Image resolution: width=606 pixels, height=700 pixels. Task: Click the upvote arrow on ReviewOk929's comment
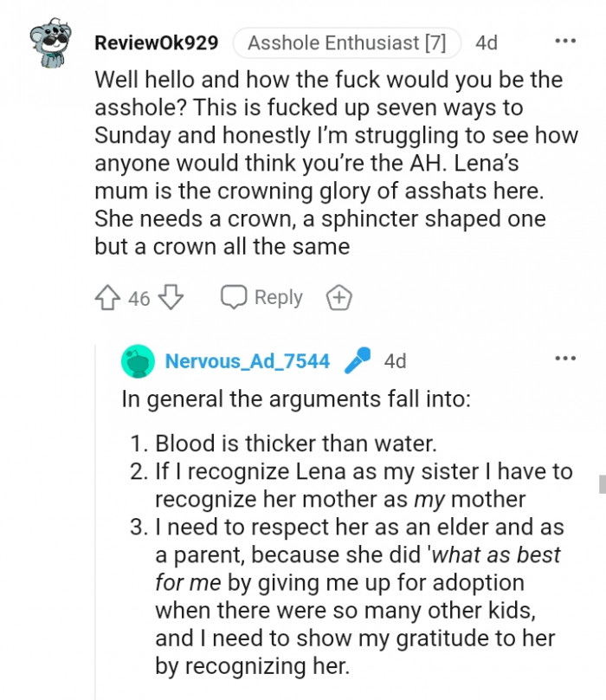pos(107,297)
